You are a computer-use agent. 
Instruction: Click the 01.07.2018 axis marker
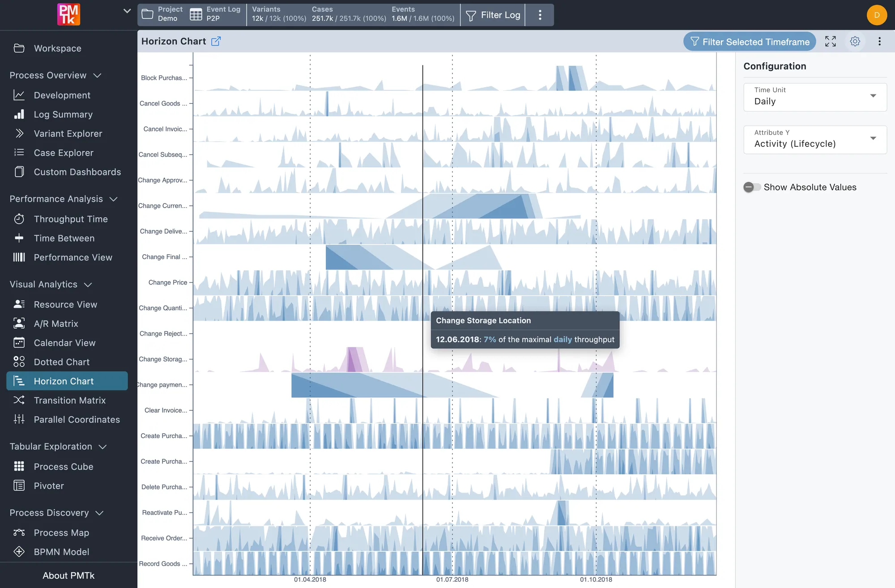[452, 579]
